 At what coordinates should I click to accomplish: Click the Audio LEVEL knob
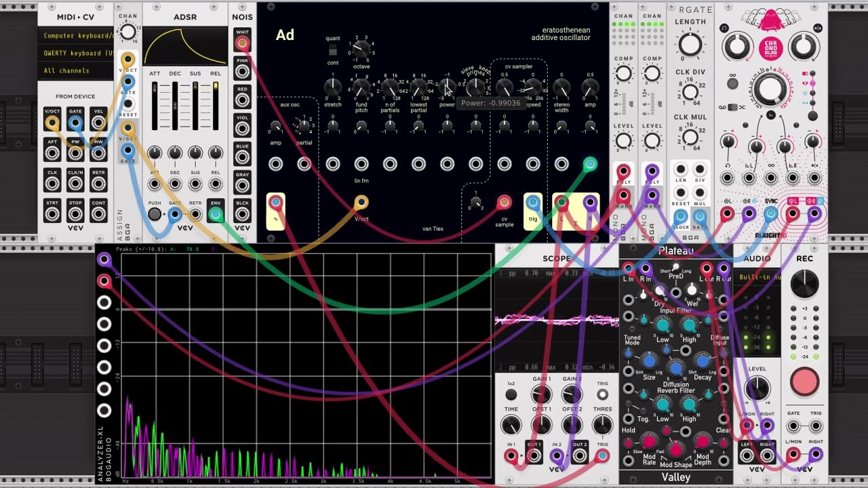(x=757, y=388)
